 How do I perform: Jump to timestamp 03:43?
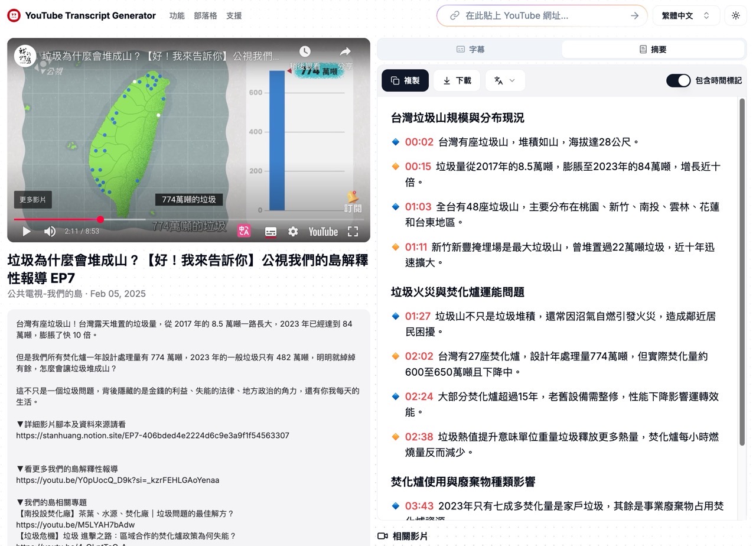(419, 506)
